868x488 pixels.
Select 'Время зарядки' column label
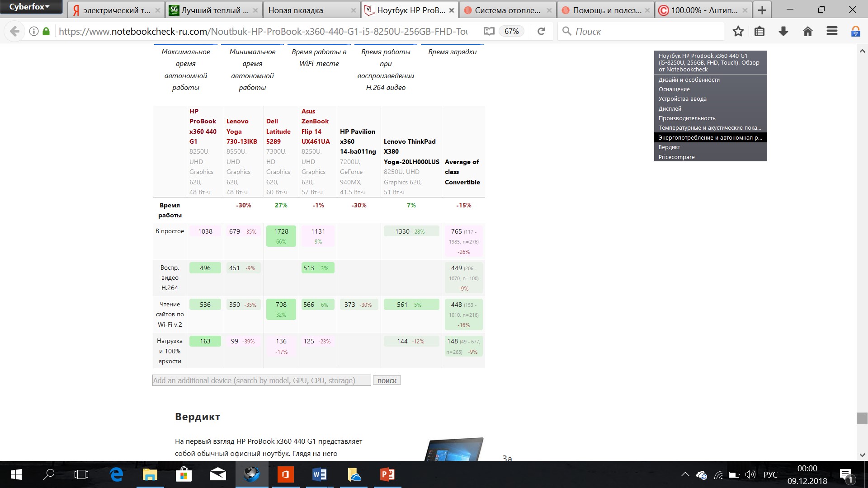coord(453,52)
